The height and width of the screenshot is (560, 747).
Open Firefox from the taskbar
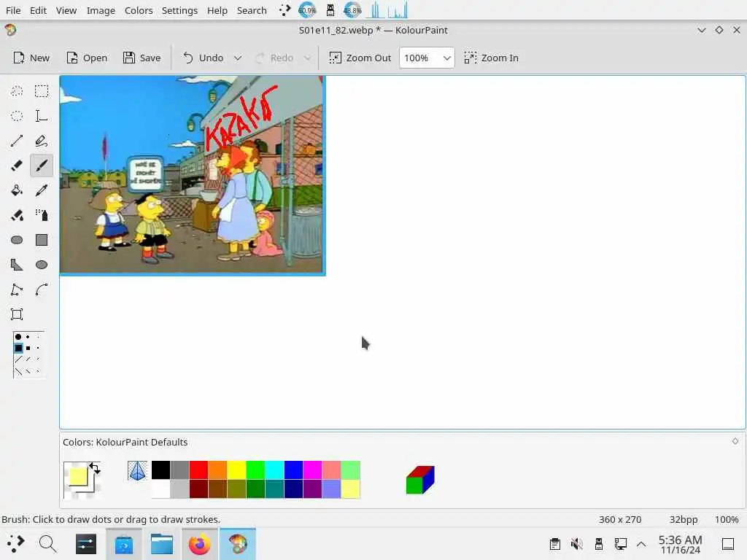pos(200,544)
